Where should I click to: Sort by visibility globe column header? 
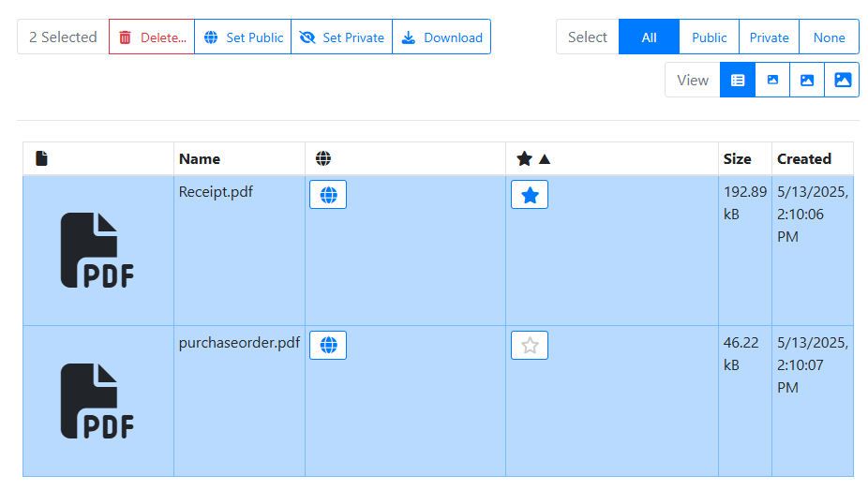(323, 159)
